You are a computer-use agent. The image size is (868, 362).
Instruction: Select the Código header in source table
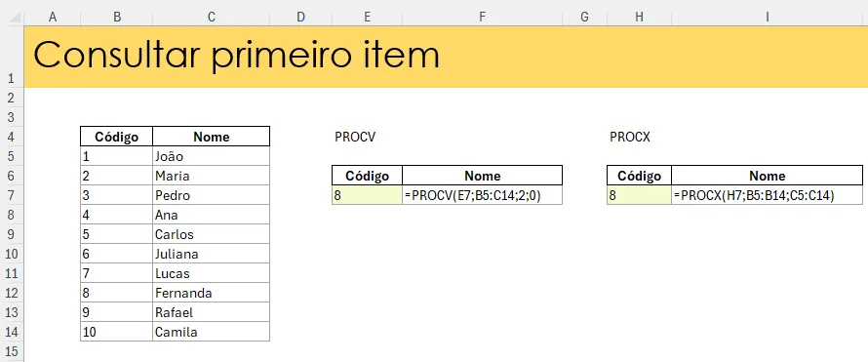[117, 137]
